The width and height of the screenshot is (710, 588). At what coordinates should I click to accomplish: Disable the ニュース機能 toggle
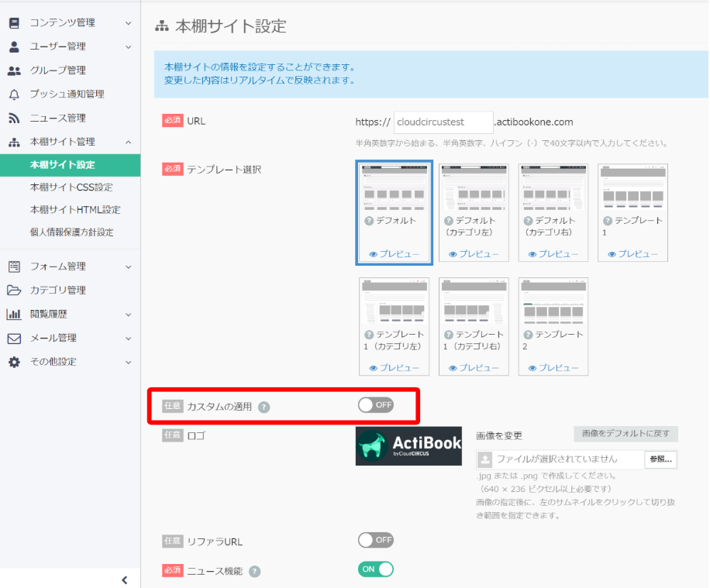[x=376, y=569]
